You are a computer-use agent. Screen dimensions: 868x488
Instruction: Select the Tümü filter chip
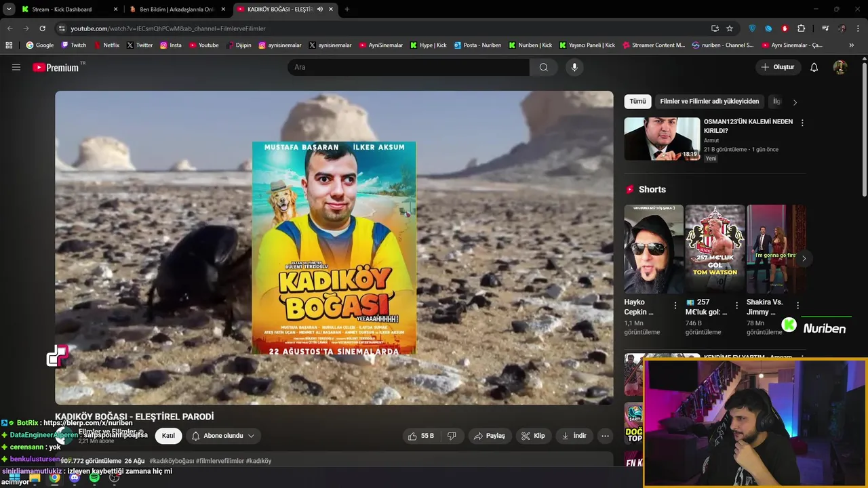(x=638, y=102)
